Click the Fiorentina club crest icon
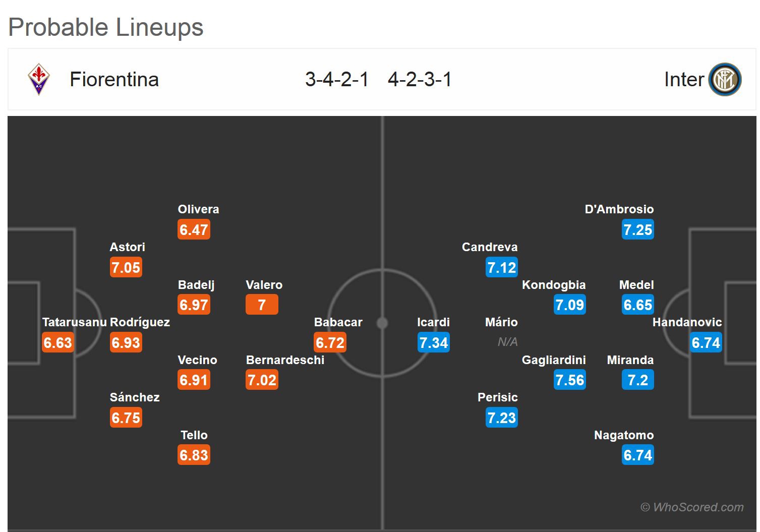Screen dimensions: 760x532 [38, 79]
